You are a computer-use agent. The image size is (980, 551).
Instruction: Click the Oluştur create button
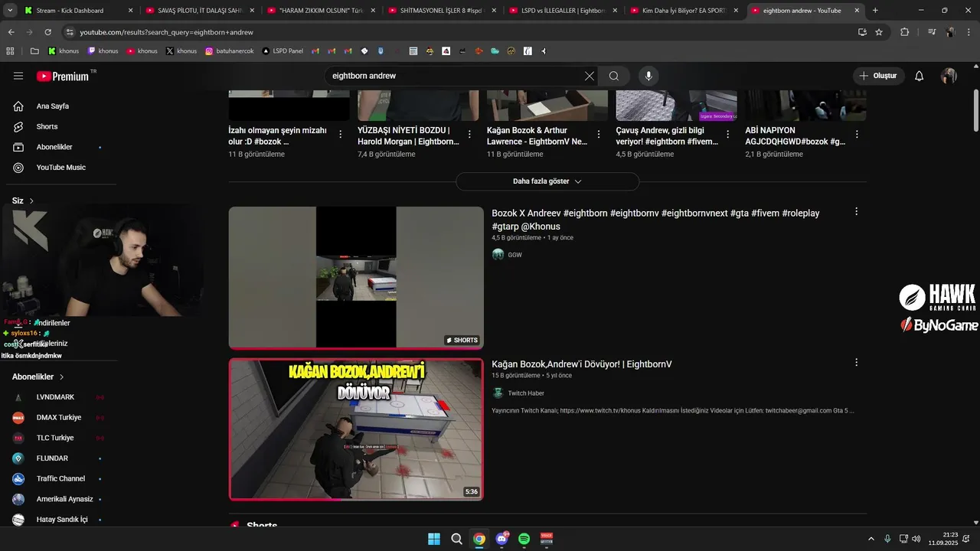[x=879, y=76]
